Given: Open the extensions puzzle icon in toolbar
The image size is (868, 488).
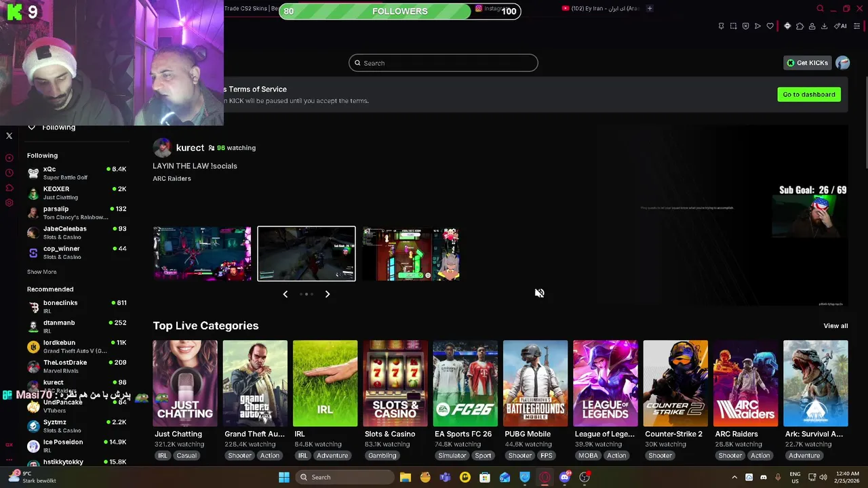Looking at the screenshot, I should click(800, 26).
